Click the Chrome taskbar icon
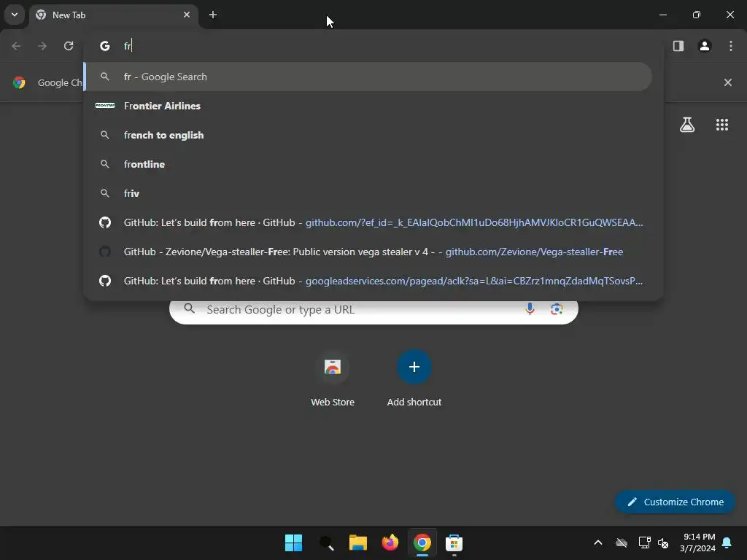Screen dimensions: 747x560 coord(422,542)
